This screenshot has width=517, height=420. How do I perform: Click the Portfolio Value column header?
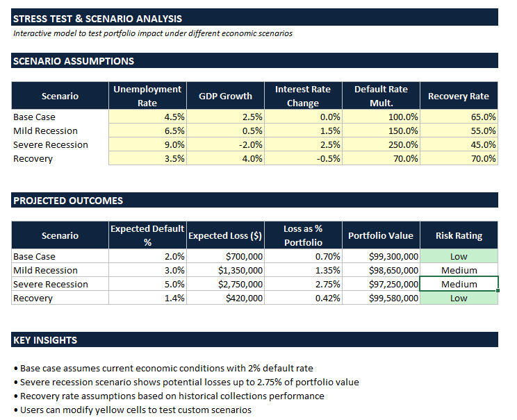coord(381,235)
